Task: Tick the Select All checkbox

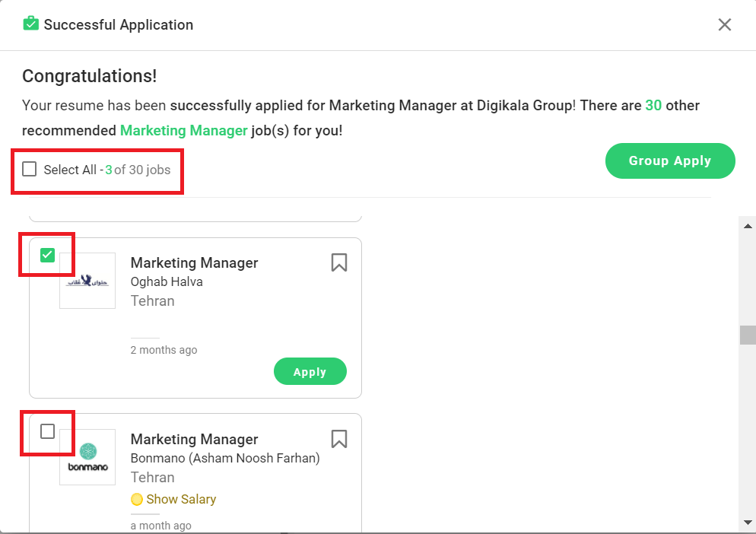Action: click(30, 170)
